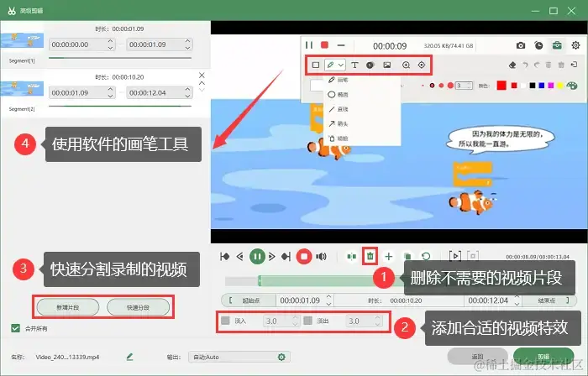This screenshot has width=588, height=376.
Task: Select the insert image tool
Action: (387, 65)
